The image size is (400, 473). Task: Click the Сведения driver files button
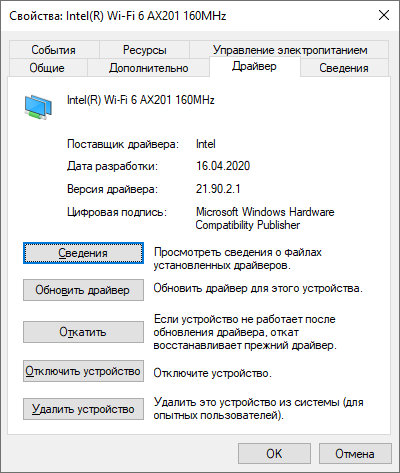pos(83,253)
